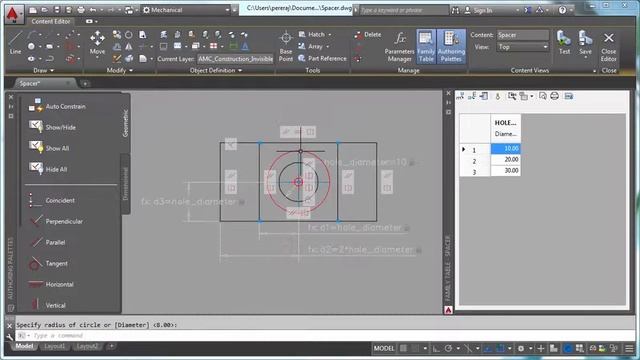Select the Content Editor ribbon tab
640x360 pixels.
(x=51, y=21)
